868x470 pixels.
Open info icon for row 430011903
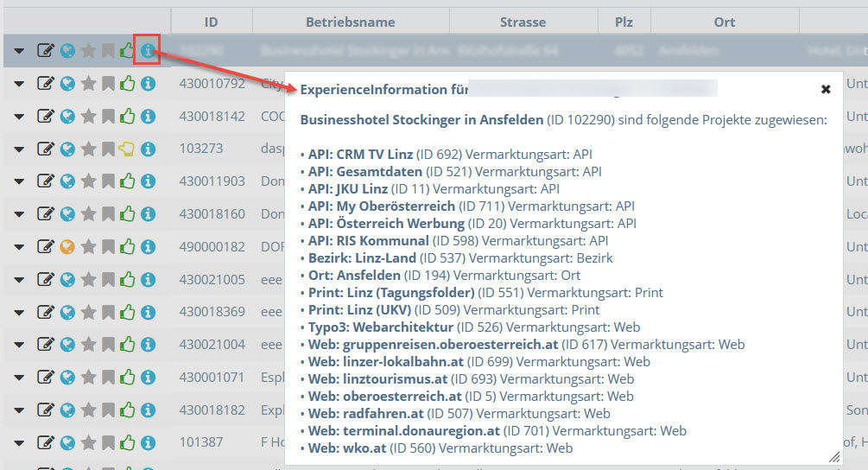point(148,181)
